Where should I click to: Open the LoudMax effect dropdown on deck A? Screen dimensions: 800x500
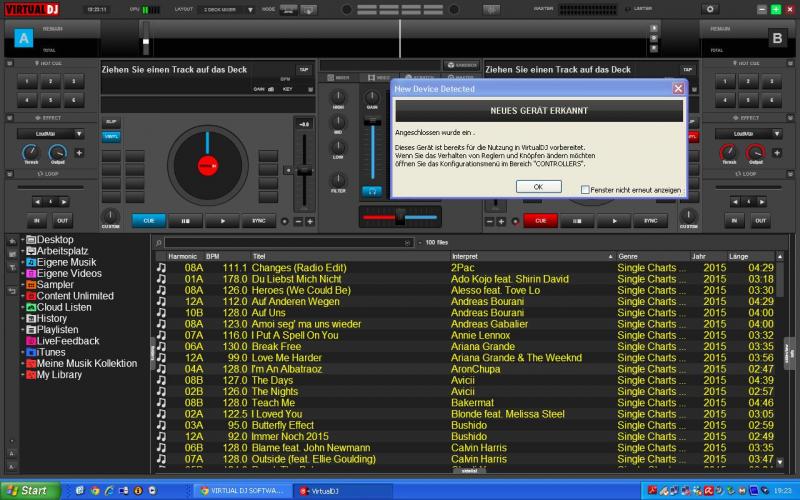tap(49, 132)
